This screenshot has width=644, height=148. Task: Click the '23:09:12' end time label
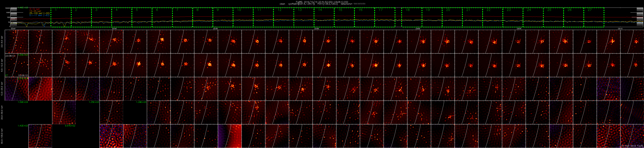[x=23, y=75]
